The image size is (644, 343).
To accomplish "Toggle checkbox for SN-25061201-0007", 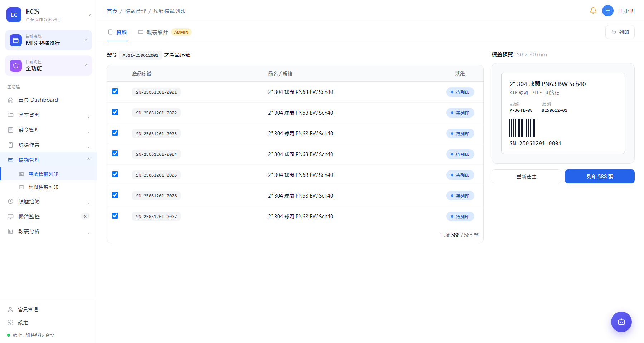I will (115, 216).
